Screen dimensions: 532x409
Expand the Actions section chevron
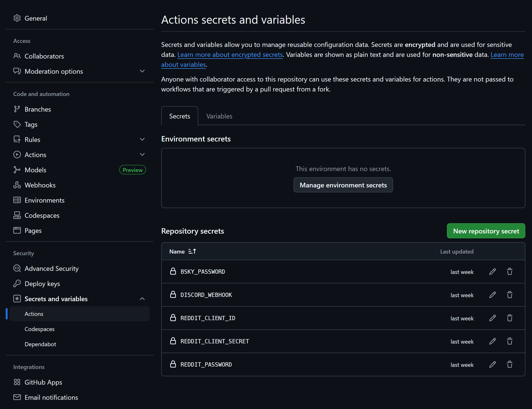142,155
